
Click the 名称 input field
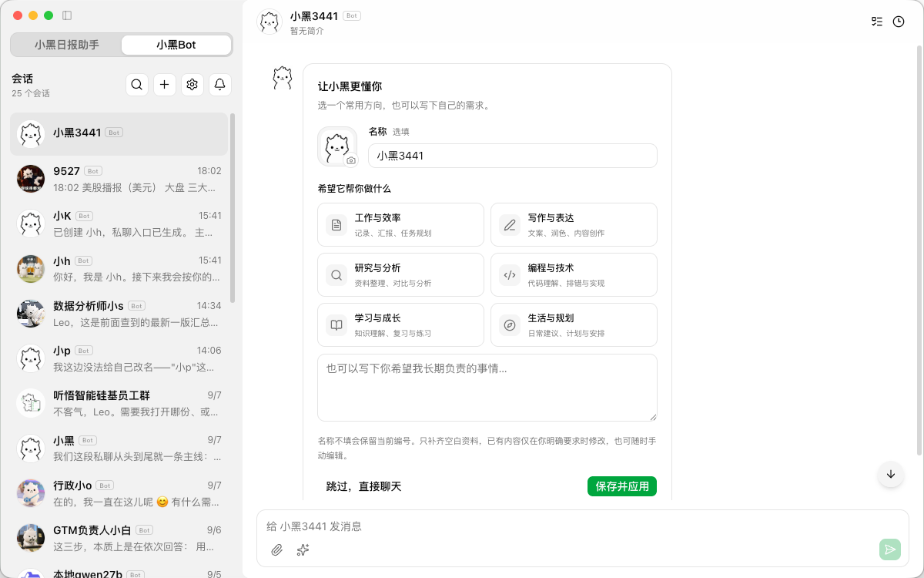(x=513, y=156)
